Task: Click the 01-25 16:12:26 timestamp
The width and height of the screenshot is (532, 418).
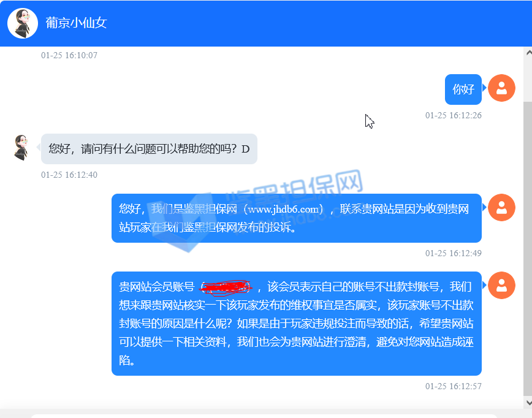Action: coord(454,115)
